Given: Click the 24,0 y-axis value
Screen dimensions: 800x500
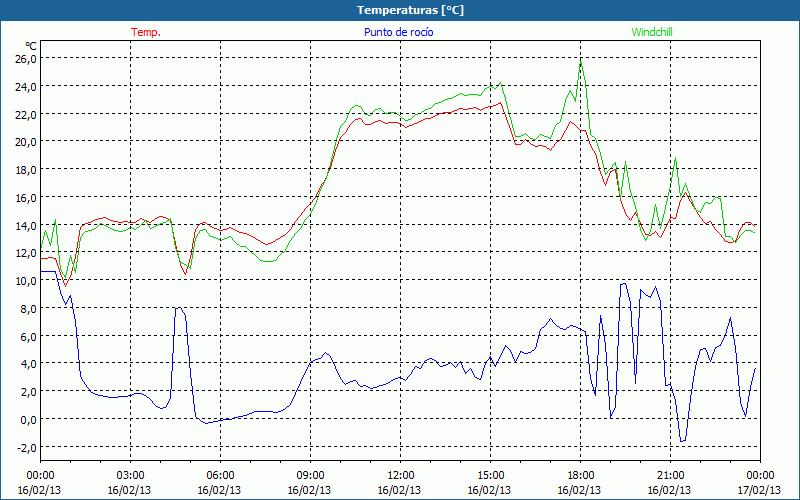Looking at the screenshot, I should point(26,87).
